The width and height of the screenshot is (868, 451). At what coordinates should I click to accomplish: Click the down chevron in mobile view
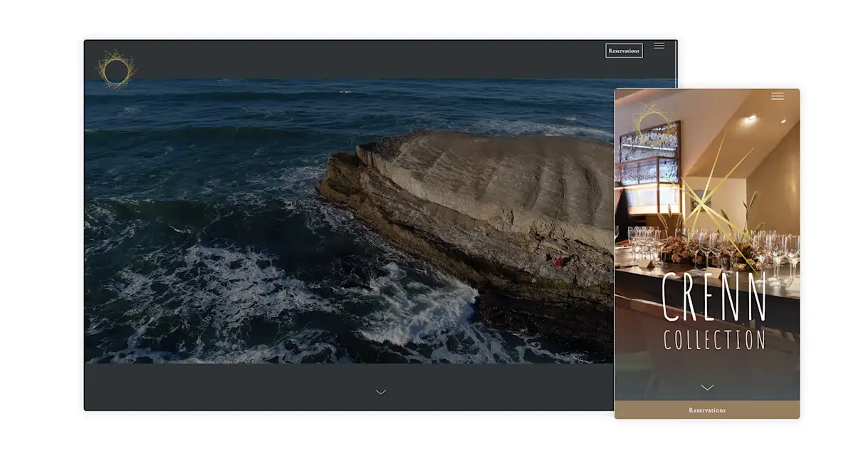[x=707, y=388]
